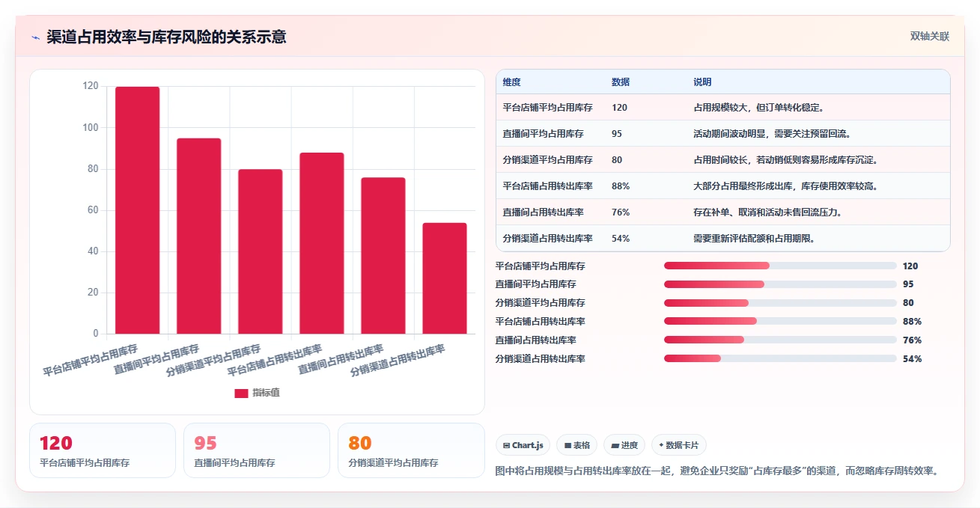Click the 分销渠道平均占用库存 chart bar
The width and height of the screenshot is (980, 508).
tap(260, 251)
